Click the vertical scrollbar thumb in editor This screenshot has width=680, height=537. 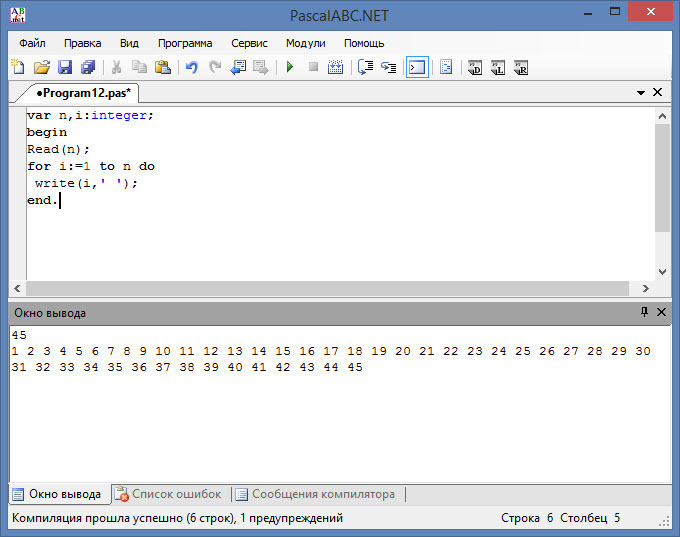[x=662, y=178]
